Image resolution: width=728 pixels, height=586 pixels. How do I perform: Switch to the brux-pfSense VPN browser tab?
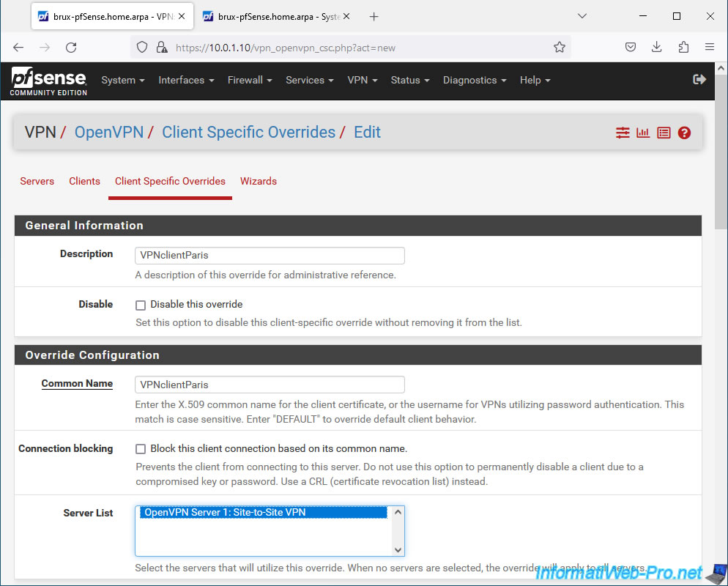pyautogui.click(x=112, y=17)
